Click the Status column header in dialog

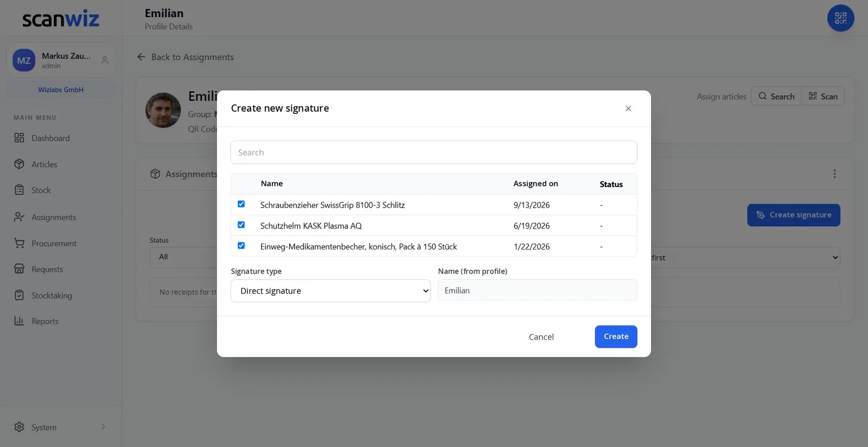coord(611,184)
